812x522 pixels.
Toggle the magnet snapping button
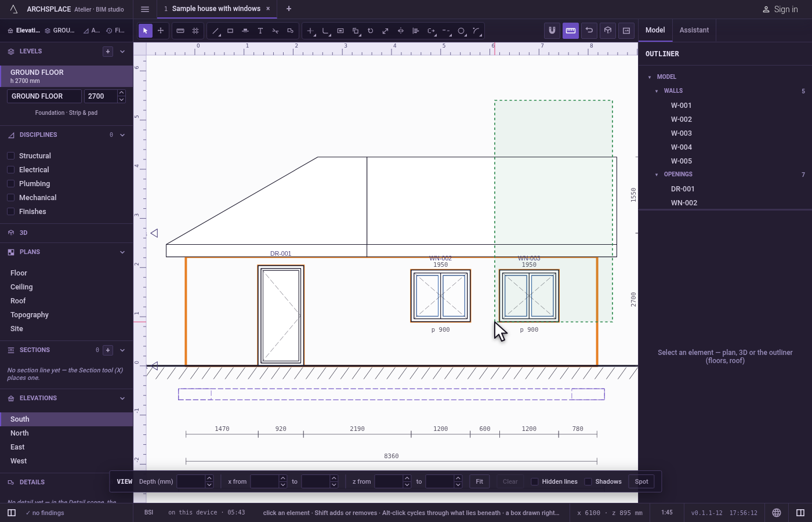click(552, 30)
